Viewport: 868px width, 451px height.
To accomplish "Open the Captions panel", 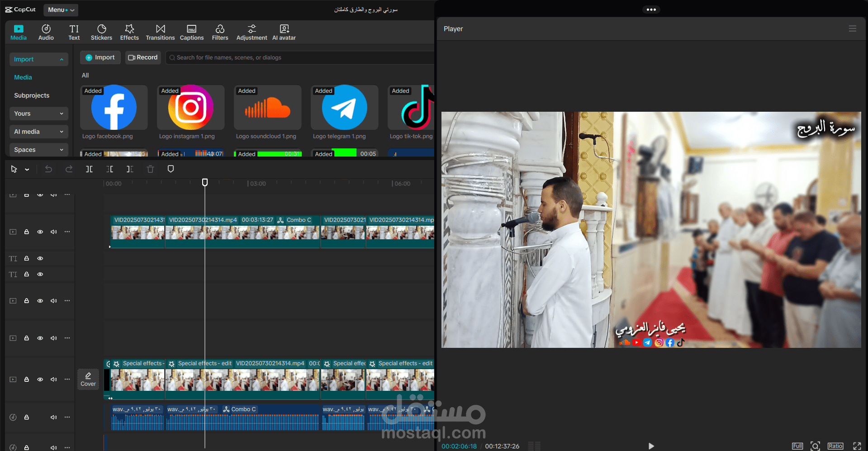I will click(192, 32).
